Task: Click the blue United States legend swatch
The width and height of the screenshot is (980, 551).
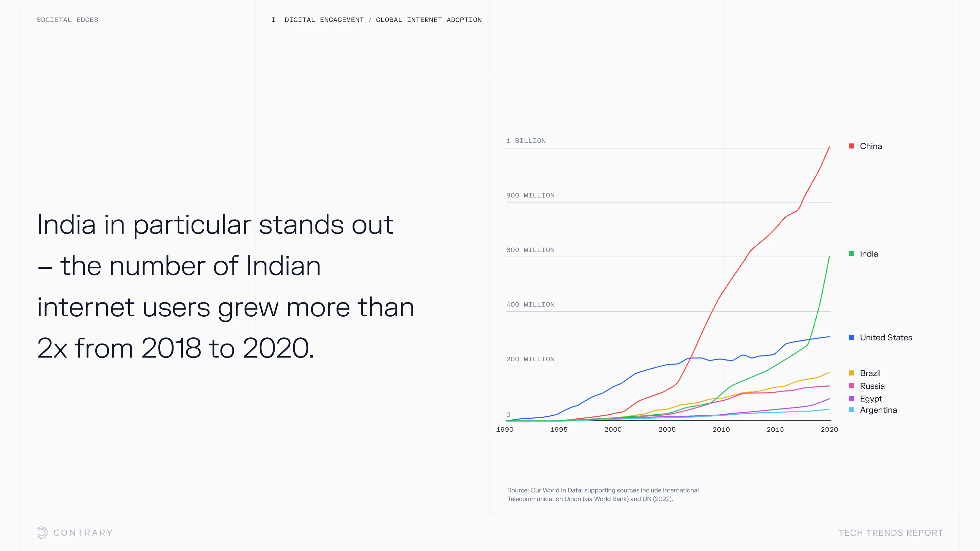Action: (851, 337)
